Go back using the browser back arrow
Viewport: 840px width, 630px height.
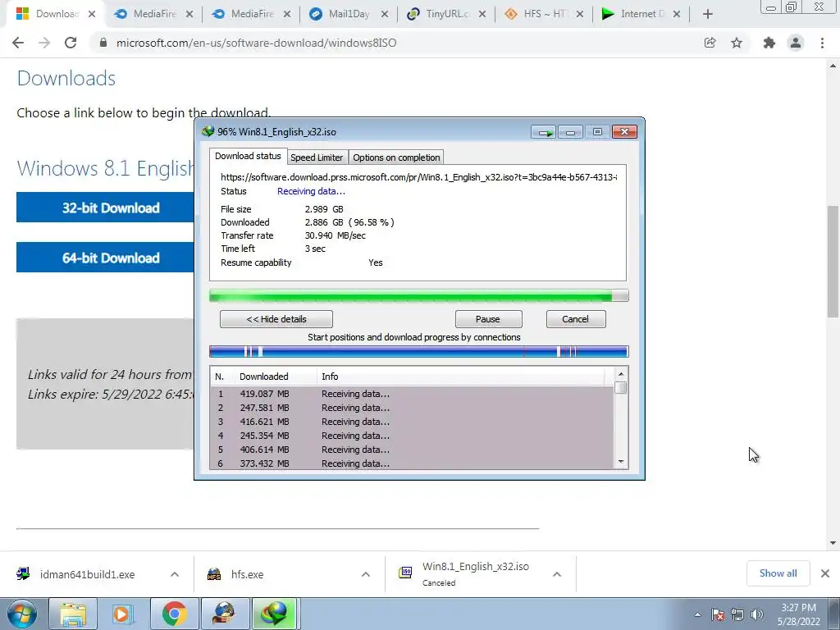[18, 43]
